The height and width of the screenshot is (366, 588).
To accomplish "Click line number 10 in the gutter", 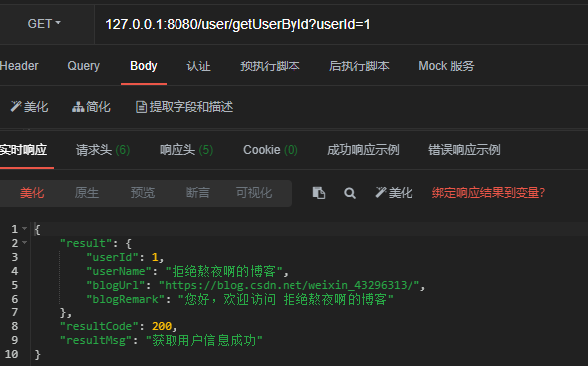I will coord(11,354).
